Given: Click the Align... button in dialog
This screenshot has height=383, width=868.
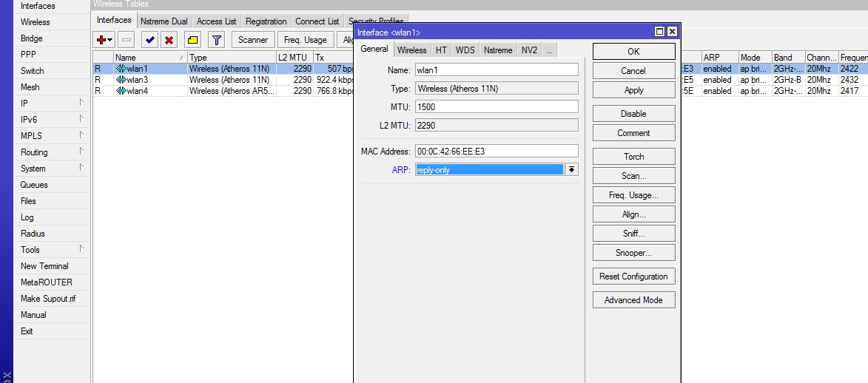Looking at the screenshot, I should 634,214.
